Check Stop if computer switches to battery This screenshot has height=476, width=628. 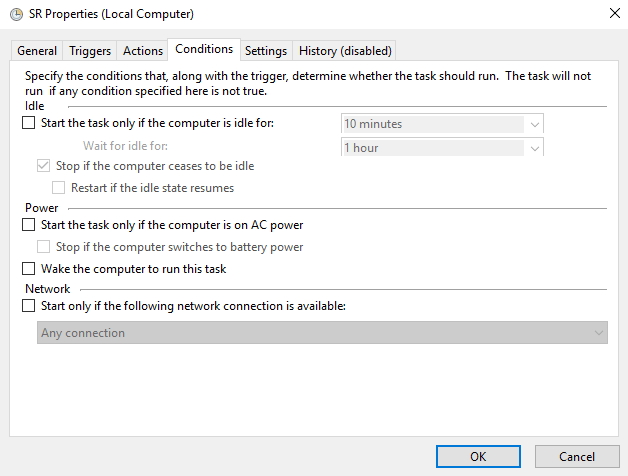tap(43, 247)
